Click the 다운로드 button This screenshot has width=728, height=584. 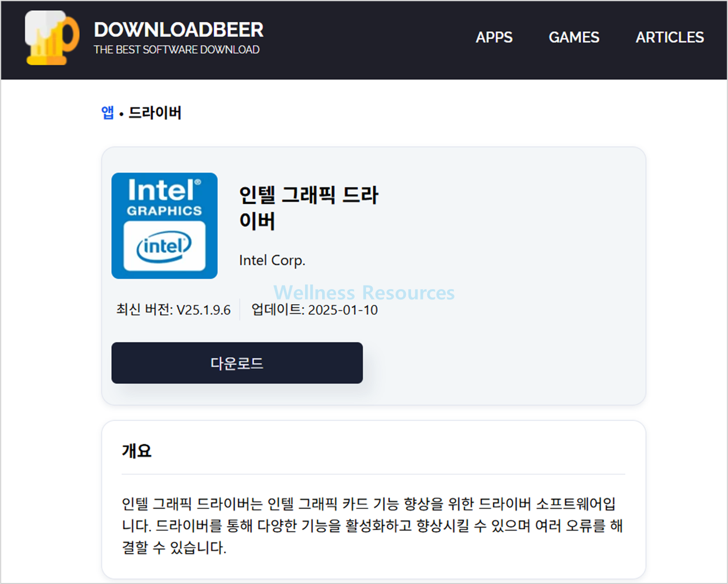coord(237,363)
